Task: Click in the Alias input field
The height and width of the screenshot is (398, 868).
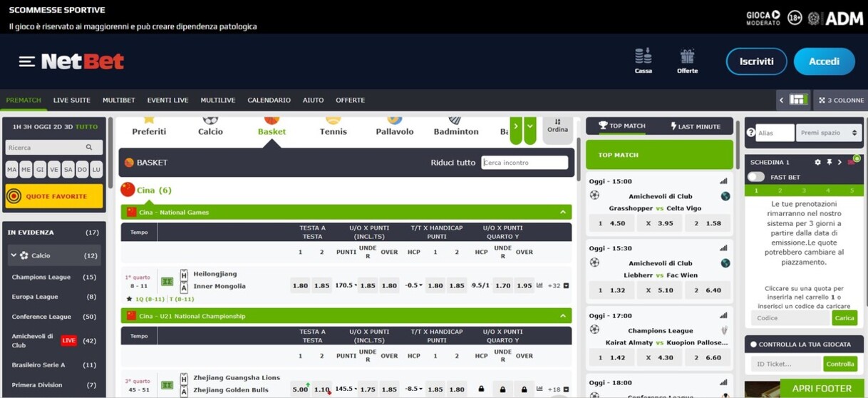Action: pyautogui.click(x=775, y=133)
